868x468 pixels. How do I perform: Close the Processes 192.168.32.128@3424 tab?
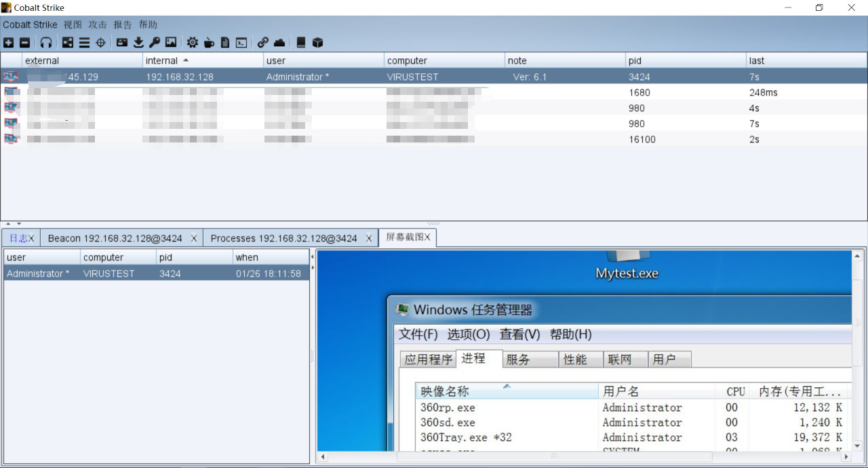tap(370, 238)
